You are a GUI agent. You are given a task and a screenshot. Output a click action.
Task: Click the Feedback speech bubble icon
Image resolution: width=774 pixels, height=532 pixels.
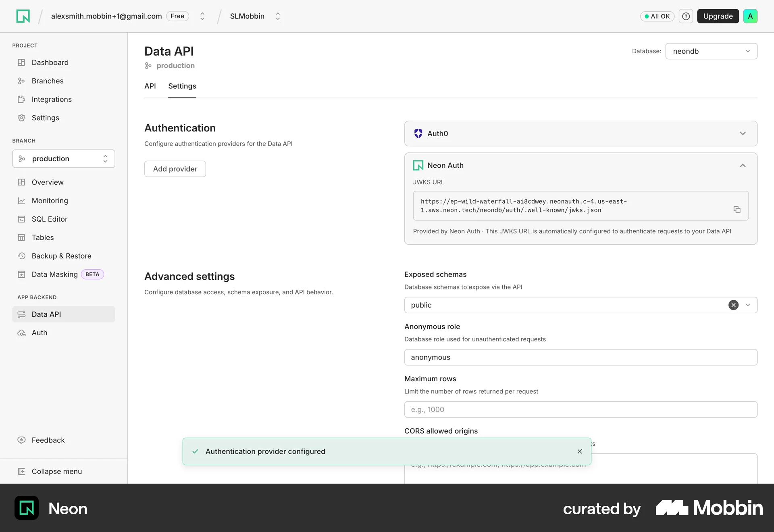pos(21,440)
